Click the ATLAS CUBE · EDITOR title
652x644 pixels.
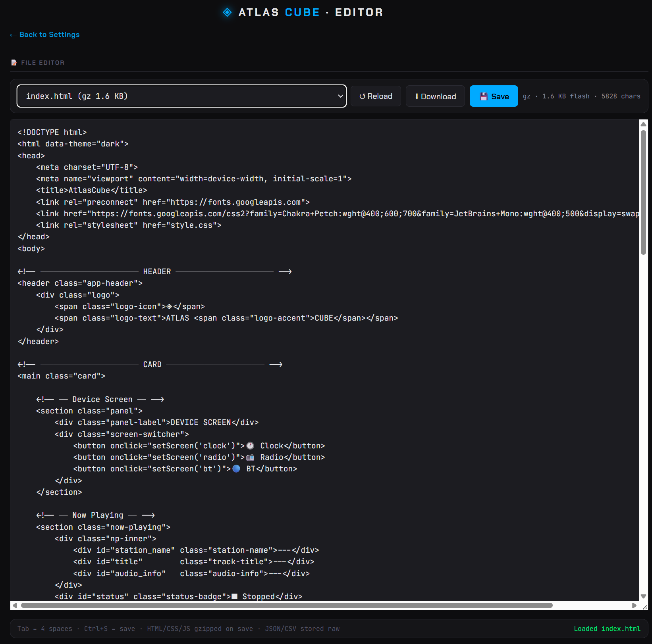point(311,12)
